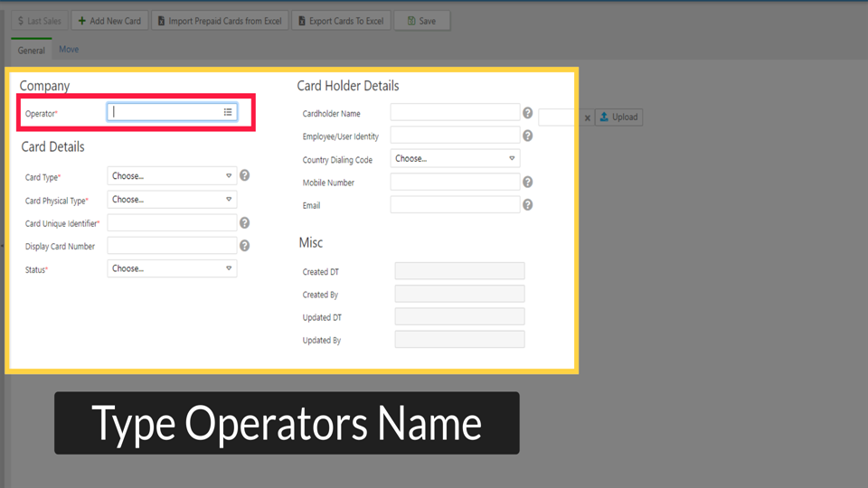Viewport: 868px width, 488px height.
Task: Click the dollar icon on Last Sales
Action: pos(21,21)
